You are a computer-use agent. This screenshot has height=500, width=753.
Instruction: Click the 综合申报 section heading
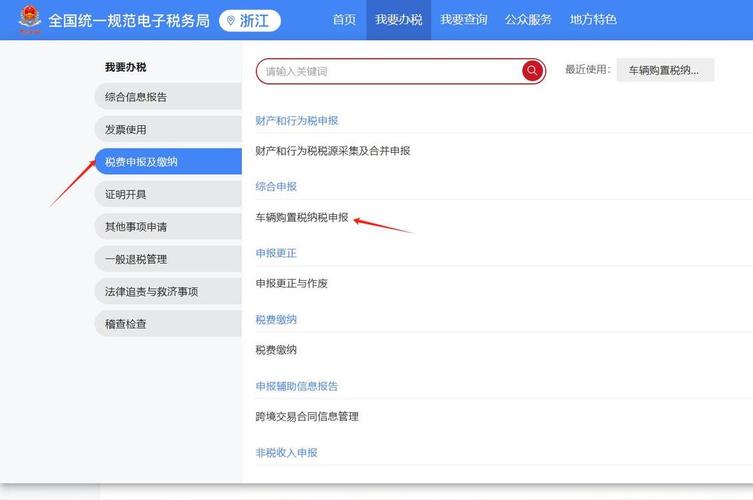(x=276, y=186)
